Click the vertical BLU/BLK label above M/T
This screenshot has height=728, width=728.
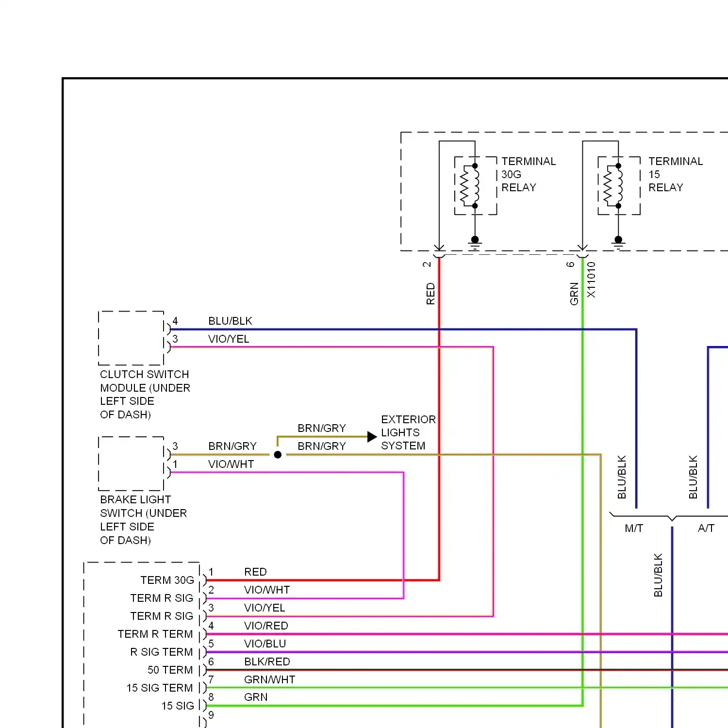click(x=622, y=477)
